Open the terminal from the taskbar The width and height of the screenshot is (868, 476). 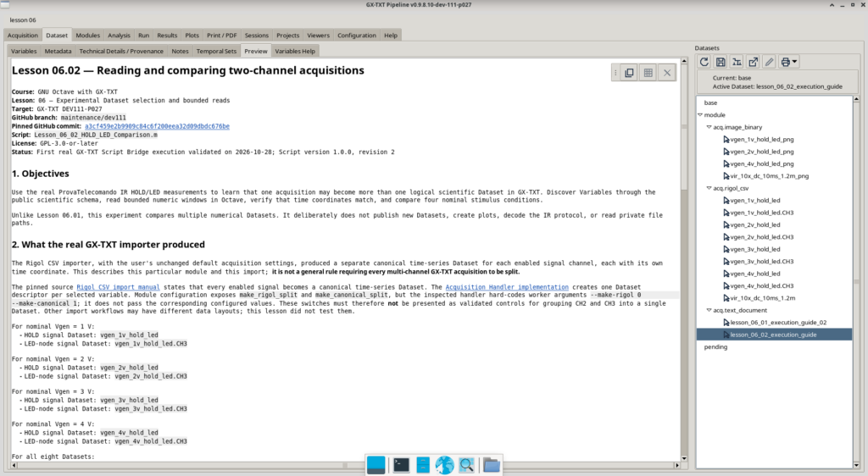click(x=401, y=465)
